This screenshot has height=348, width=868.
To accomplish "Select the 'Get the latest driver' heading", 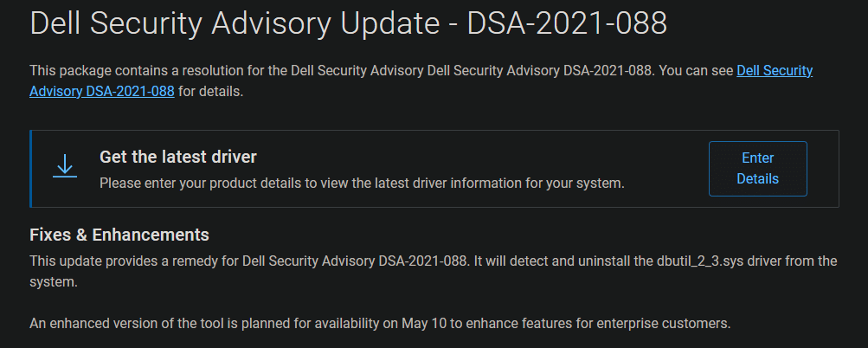I will (177, 157).
